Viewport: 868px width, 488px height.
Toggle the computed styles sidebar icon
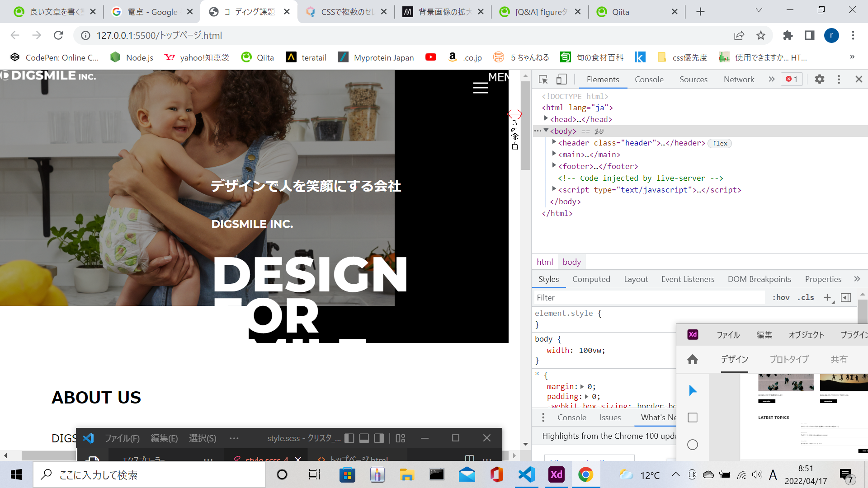point(846,297)
